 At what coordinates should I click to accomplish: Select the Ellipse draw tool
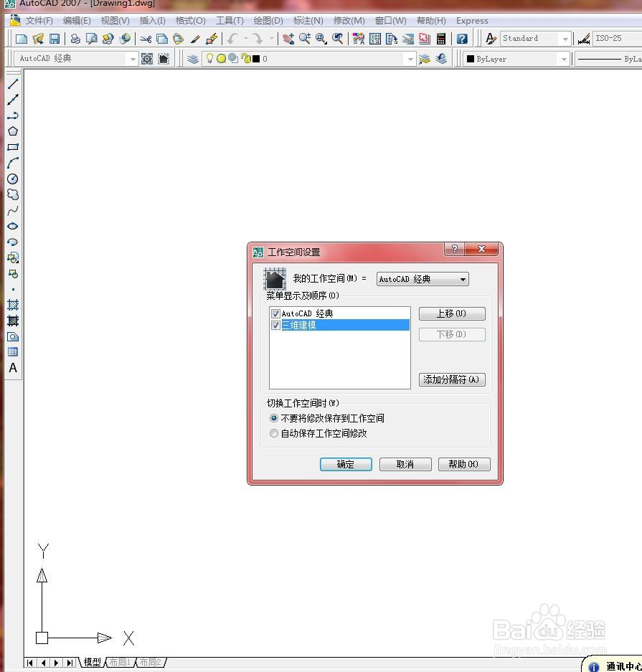(x=13, y=226)
